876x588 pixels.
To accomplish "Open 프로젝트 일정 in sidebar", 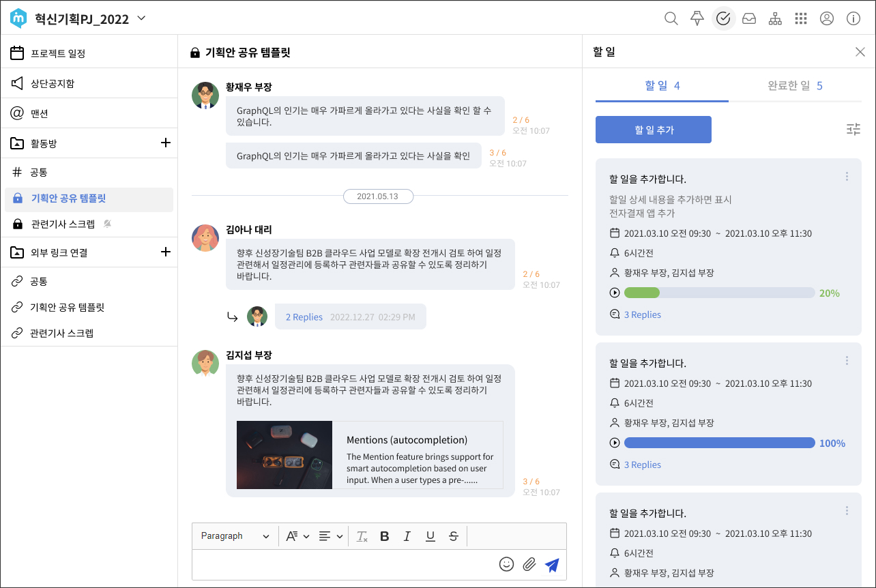I will (89, 53).
